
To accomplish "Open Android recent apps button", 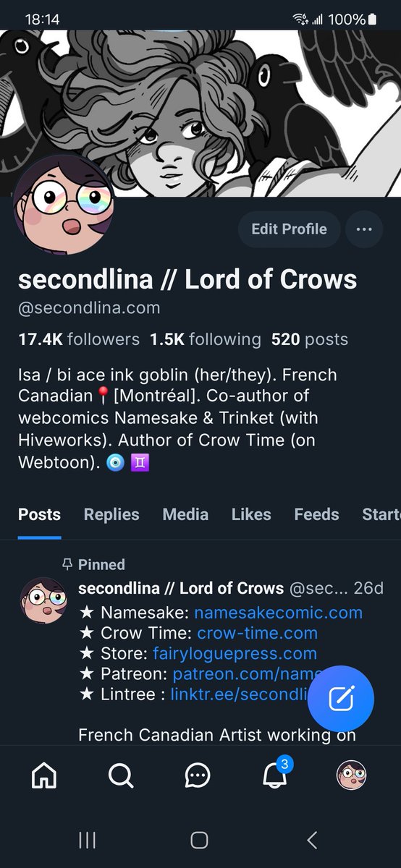I will click(x=87, y=840).
